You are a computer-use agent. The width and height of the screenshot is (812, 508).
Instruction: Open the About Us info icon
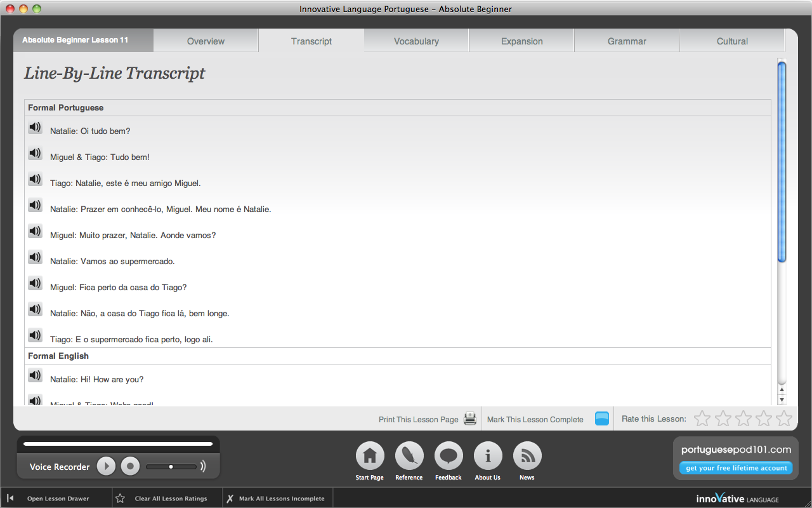(x=488, y=456)
